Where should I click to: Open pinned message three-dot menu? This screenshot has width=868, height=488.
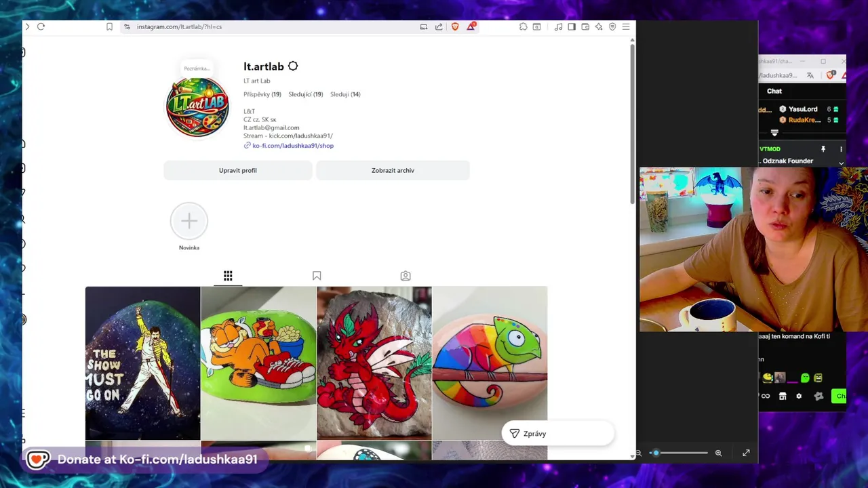click(x=841, y=149)
